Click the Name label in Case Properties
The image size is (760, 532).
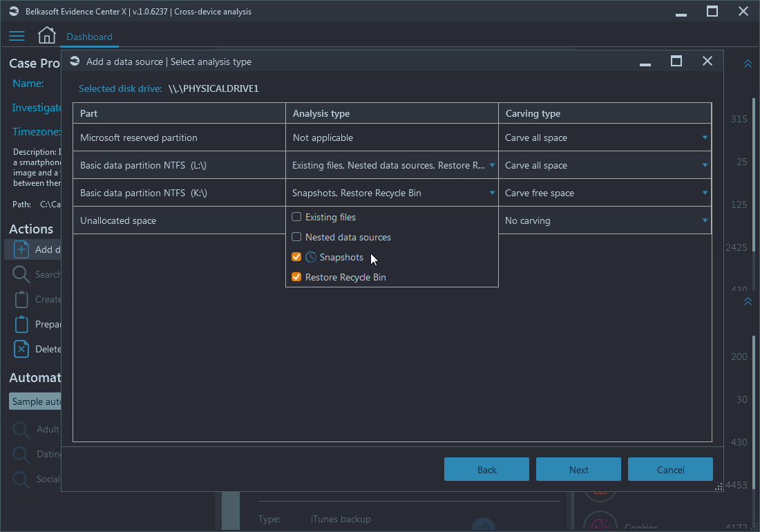28,84
